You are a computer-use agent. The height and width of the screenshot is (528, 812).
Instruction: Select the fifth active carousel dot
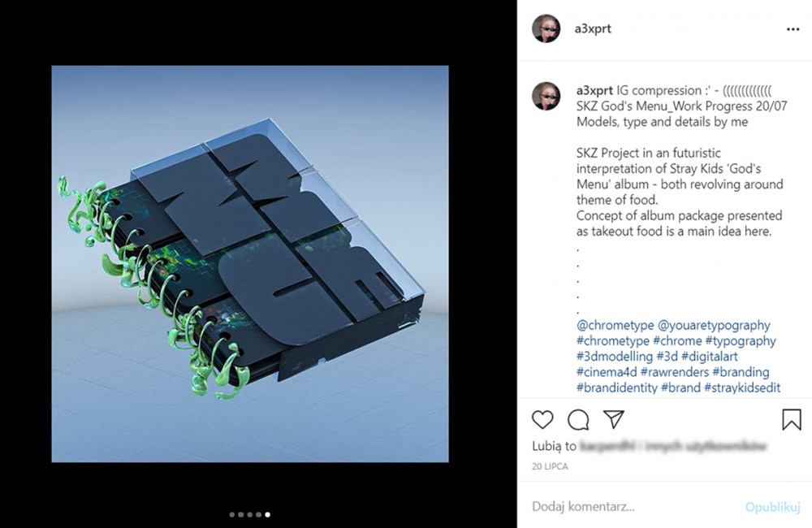tap(267, 514)
